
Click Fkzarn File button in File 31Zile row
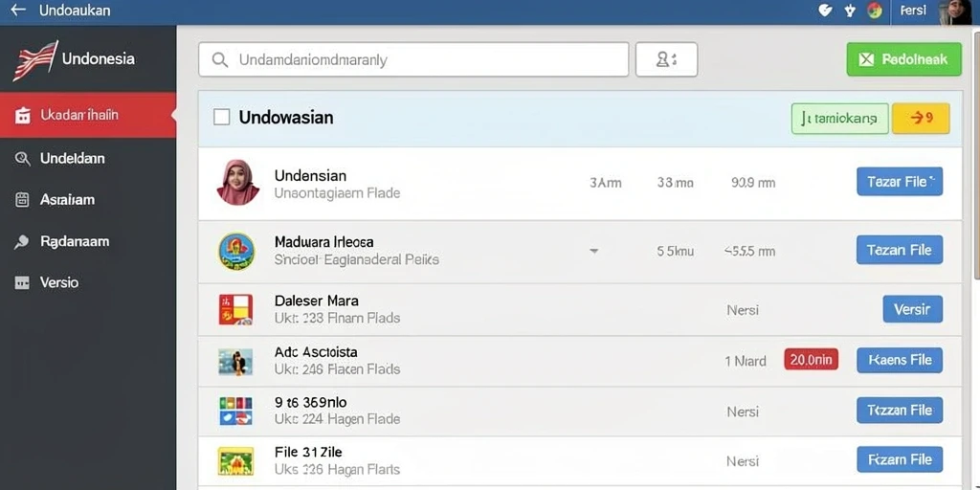coord(900,459)
